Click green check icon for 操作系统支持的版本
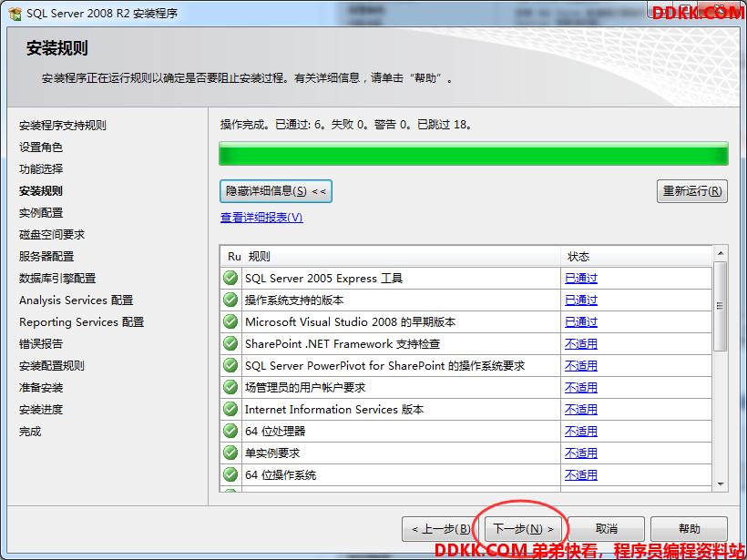 (230, 300)
